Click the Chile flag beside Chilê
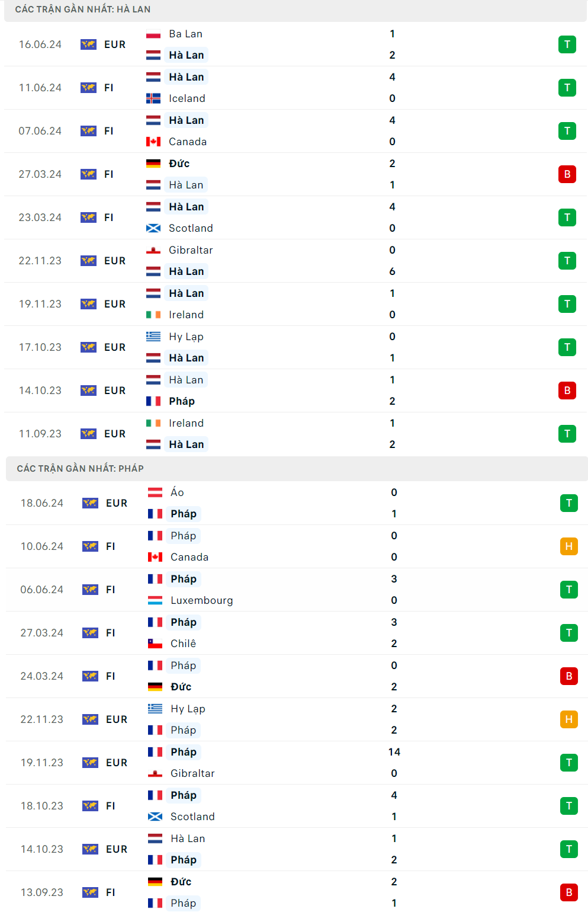The height and width of the screenshot is (912, 588). point(155,644)
